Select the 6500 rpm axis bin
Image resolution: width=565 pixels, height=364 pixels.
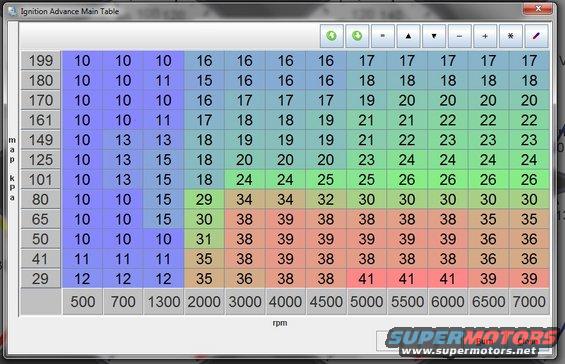click(489, 302)
